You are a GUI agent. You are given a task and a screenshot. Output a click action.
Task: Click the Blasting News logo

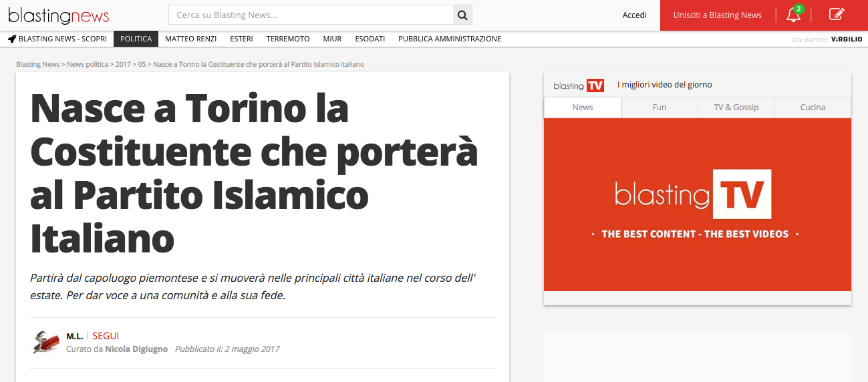click(59, 15)
